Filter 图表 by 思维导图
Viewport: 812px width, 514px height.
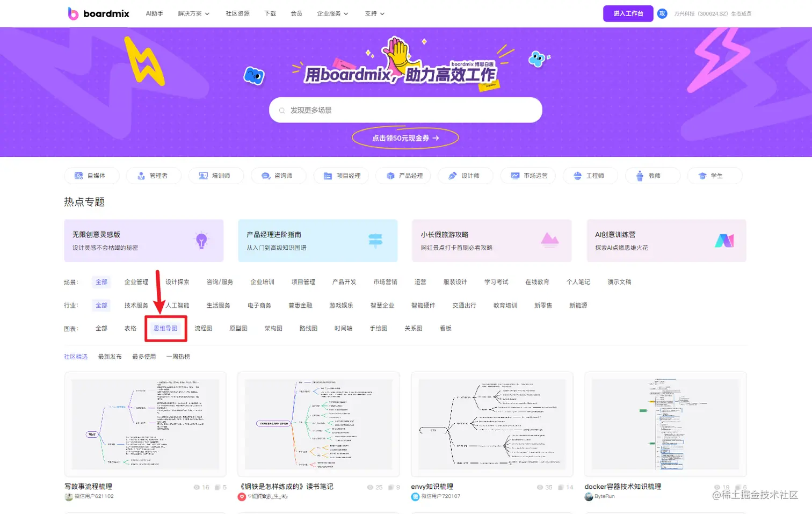click(x=165, y=328)
